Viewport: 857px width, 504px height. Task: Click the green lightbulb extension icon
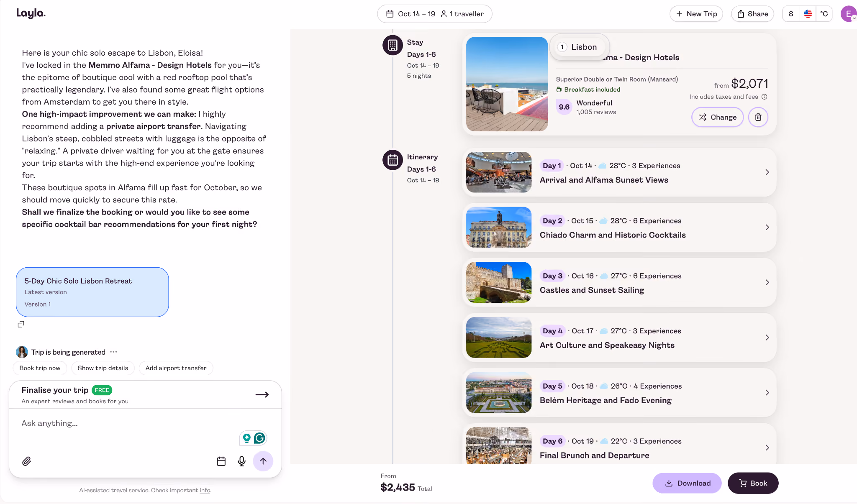click(x=247, y=438)
